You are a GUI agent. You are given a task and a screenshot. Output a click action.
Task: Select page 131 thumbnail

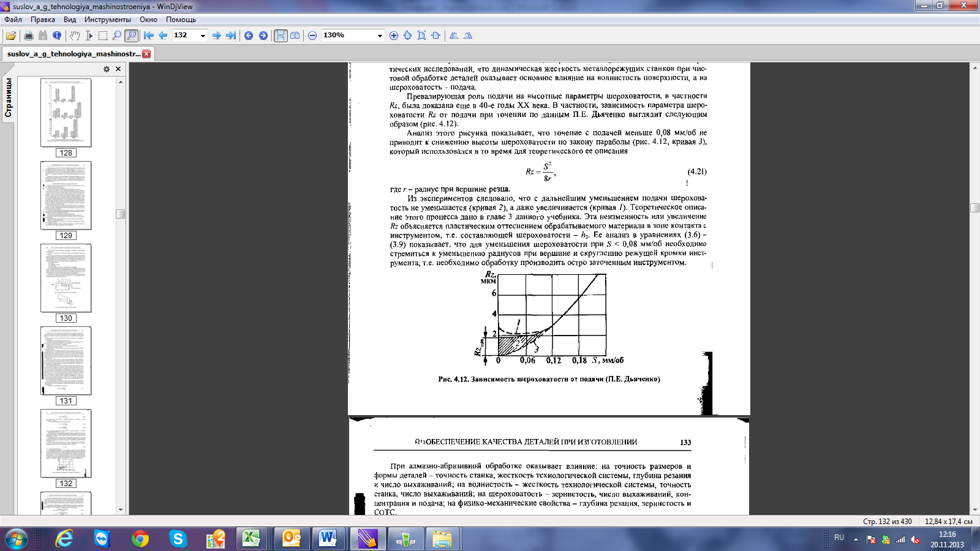[66, 361]
